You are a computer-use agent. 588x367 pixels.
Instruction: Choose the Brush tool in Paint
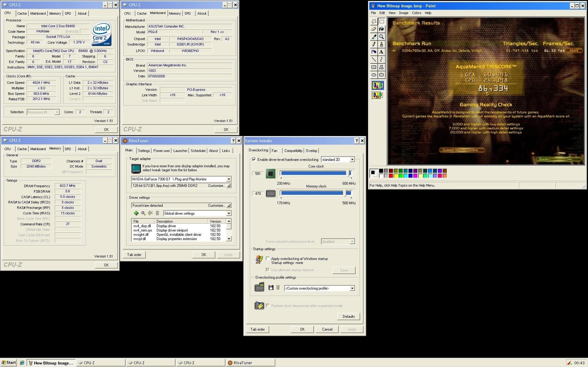coord(381,44)
